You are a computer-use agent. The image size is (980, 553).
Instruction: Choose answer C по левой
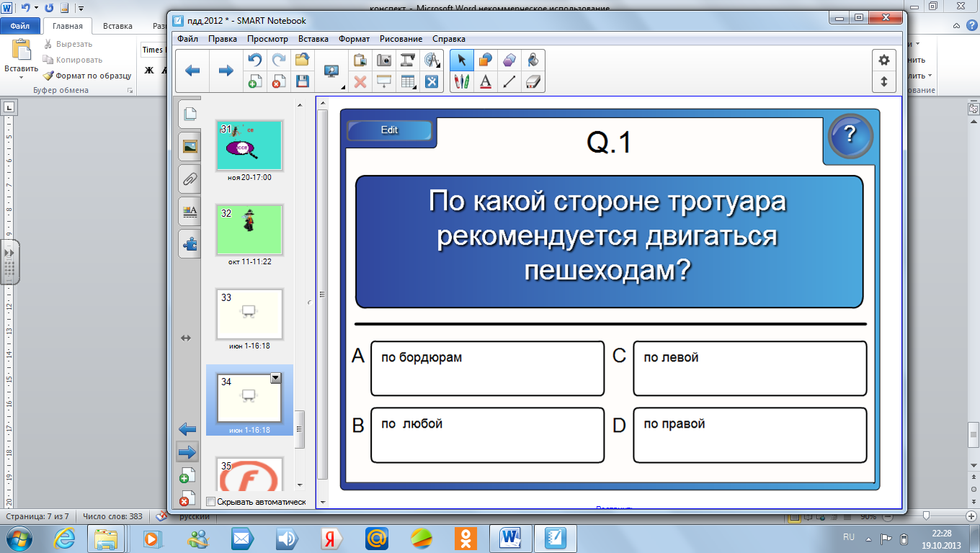point(750,369)
